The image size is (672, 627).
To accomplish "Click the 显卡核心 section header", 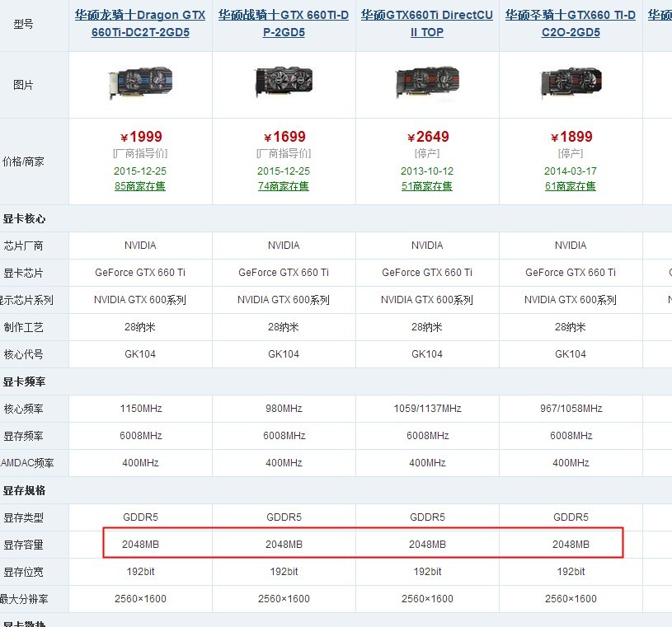I will [x=24, y=219].
